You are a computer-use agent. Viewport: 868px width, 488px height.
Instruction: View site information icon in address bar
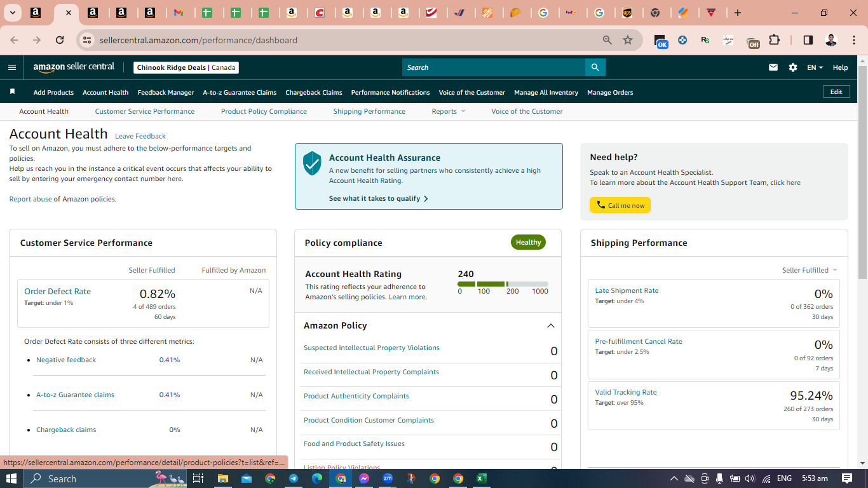[x=87, y=40]
